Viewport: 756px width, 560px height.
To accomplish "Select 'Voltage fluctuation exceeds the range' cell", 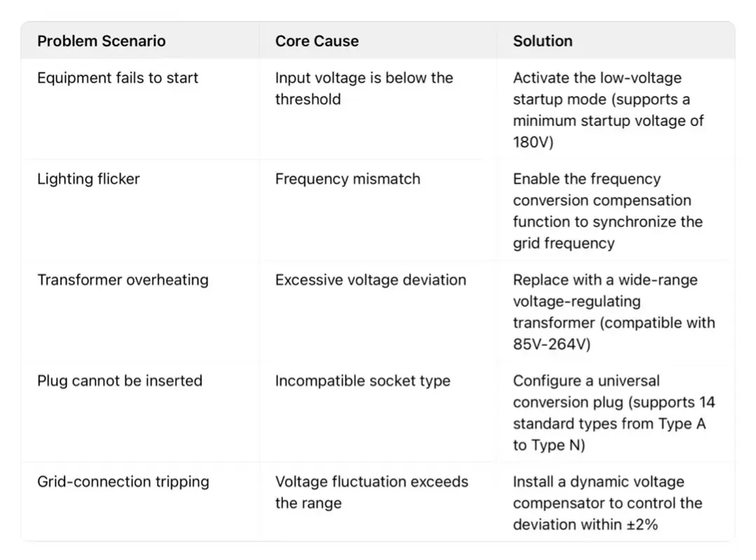I will coord(371,492).
